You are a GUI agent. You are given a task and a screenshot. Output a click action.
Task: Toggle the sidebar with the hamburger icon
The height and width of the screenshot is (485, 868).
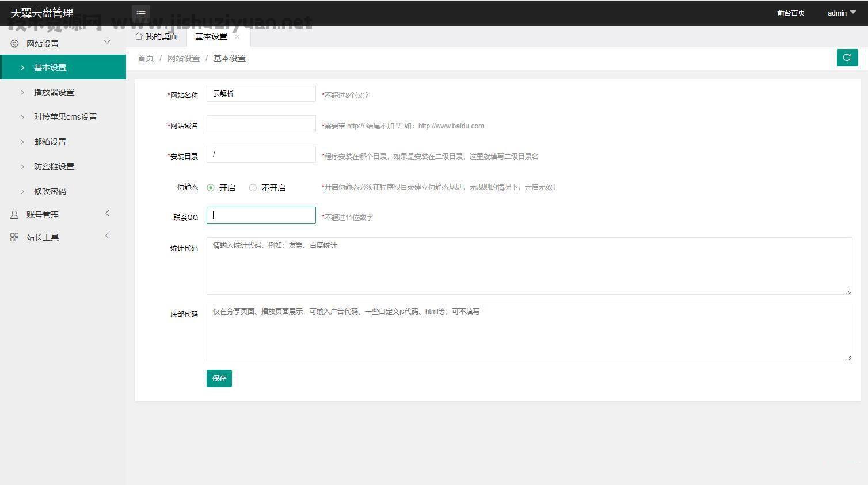coord(141,13)
